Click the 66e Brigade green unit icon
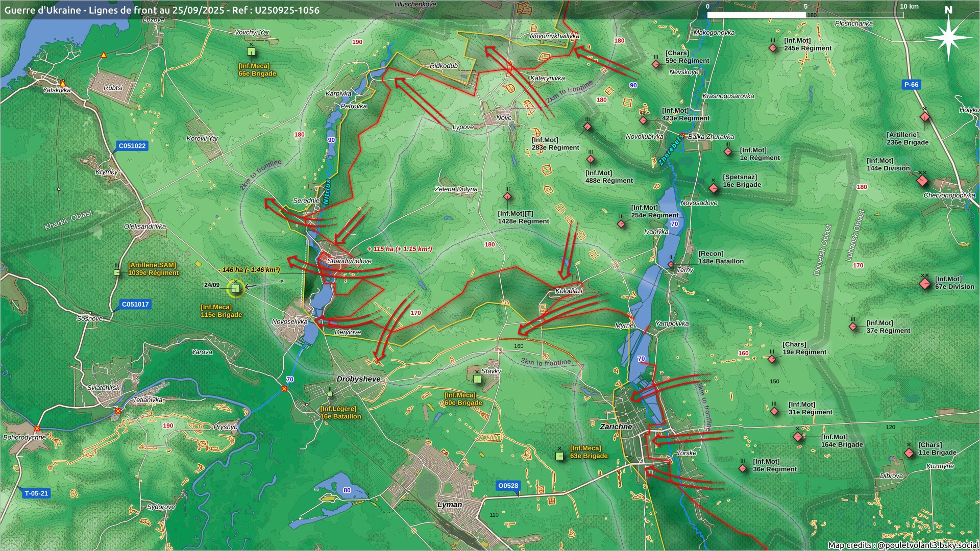 [251, 52]
